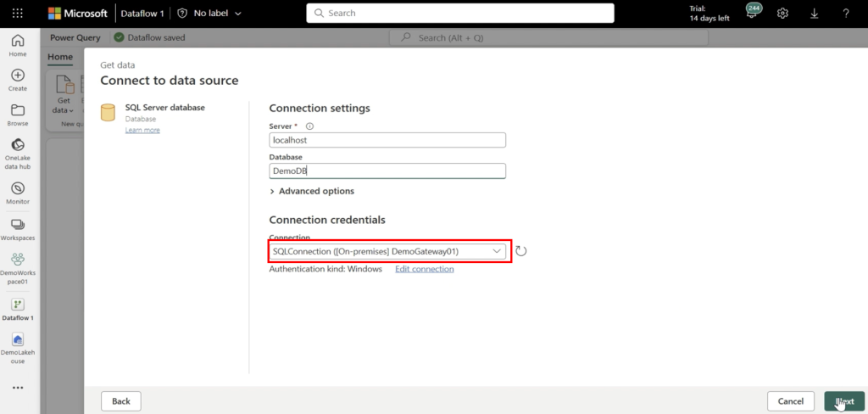Screen dimensions: 868x414
Task: Click the Power Query search box
Action: 548,37
